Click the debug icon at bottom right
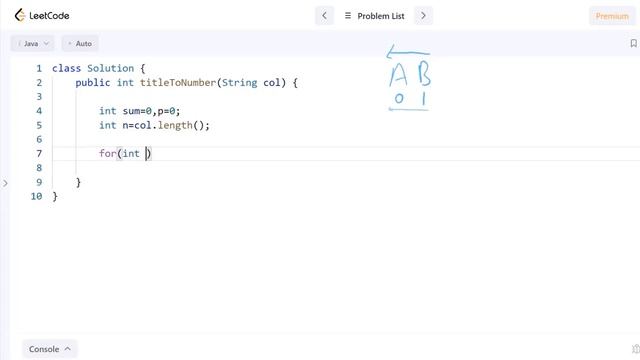Image resolution: width=640 pixels, height=360 pixels. tap(636, 349)
